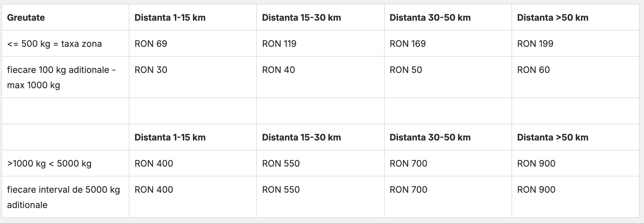Select RON 700 in the 5000 kg aditionale row

coord(408,190)
